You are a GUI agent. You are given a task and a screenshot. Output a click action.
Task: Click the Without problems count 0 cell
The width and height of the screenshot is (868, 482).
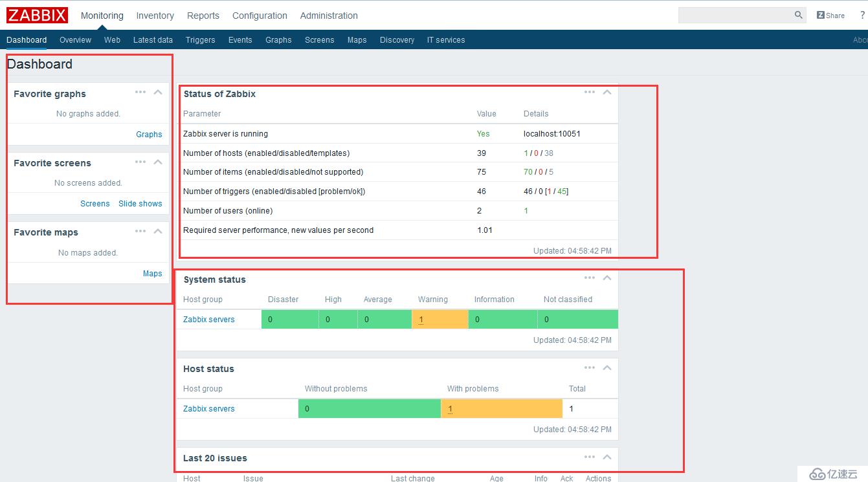pos(370,409)
